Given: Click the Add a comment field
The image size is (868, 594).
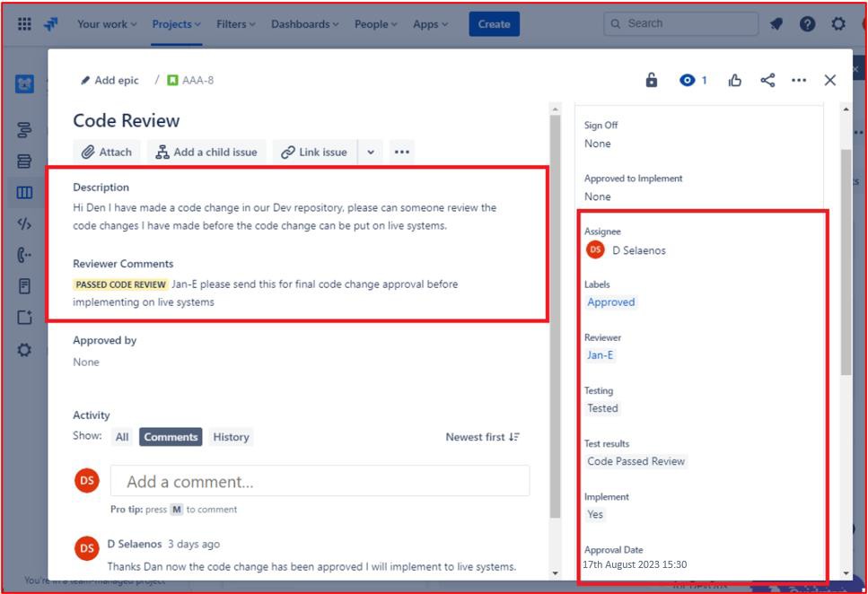Looking at the screenshot, I should [x=320, y=481].
